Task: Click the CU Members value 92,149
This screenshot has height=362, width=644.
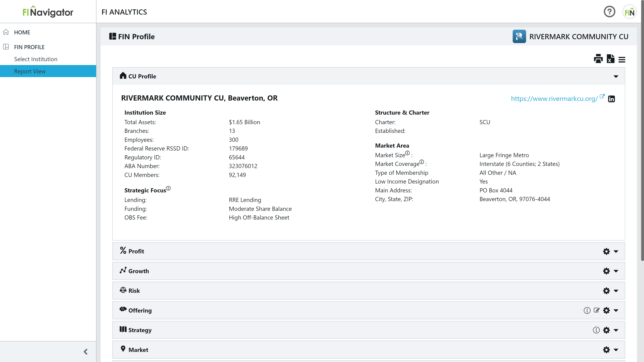Action: click(237, 175)
